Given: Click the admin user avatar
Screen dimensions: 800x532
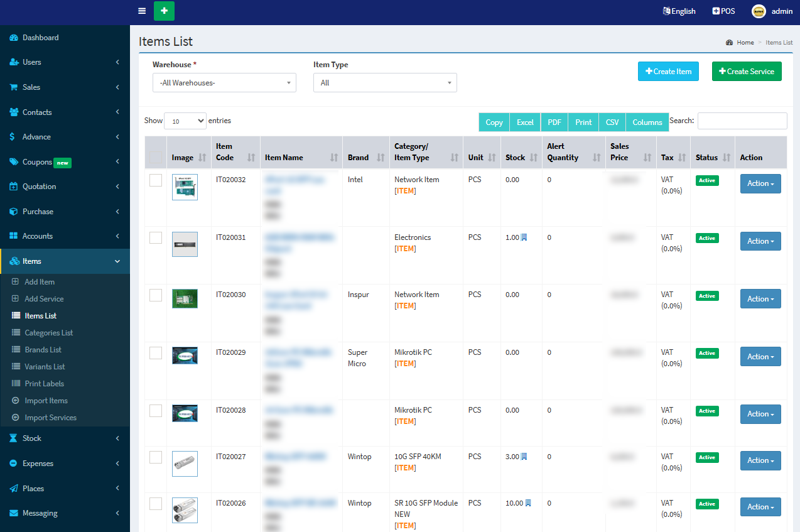Looking at the screenshot, I should [759, 11].
